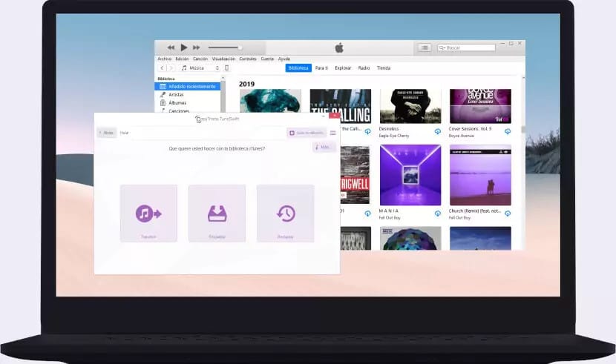This screenshot has height=364, width=616.
Task: Switch to the Para ti tab
Action: [x=321, y=68]
